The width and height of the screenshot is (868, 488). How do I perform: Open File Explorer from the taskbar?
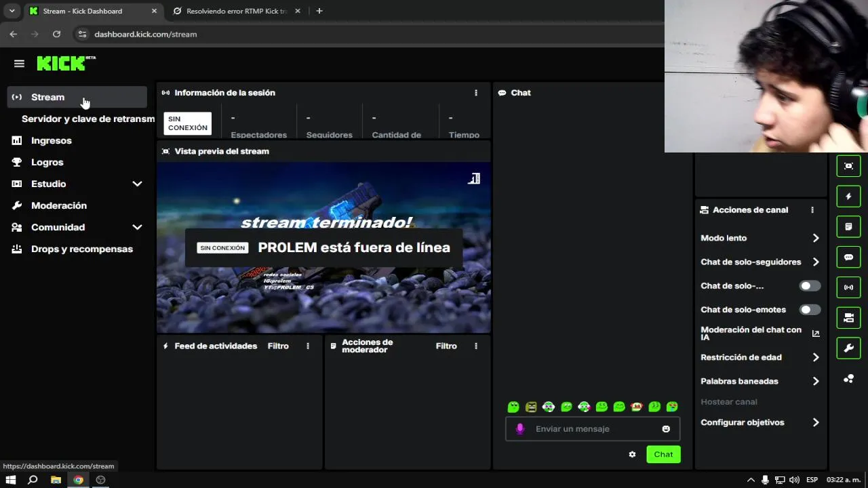pyautogui.click(x=56, y=480)
